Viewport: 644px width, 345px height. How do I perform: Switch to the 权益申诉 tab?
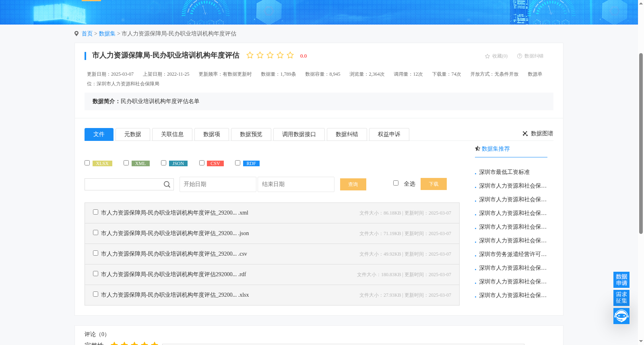pos(389,134)
